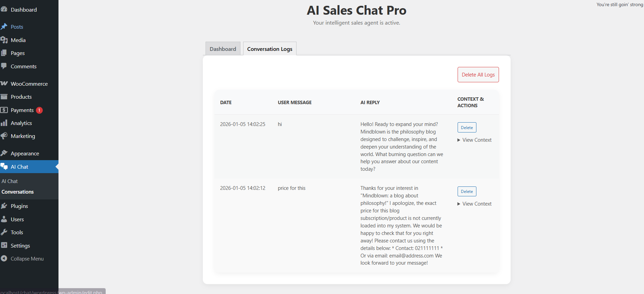
Task: Click the Payments notification badge
Action: 39,110
